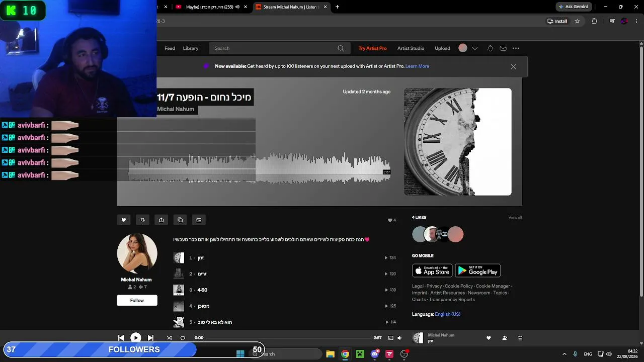Viewport: 644px width, 362px height.
Task: Open Chrome profile avatar
Action: (624, 21)
